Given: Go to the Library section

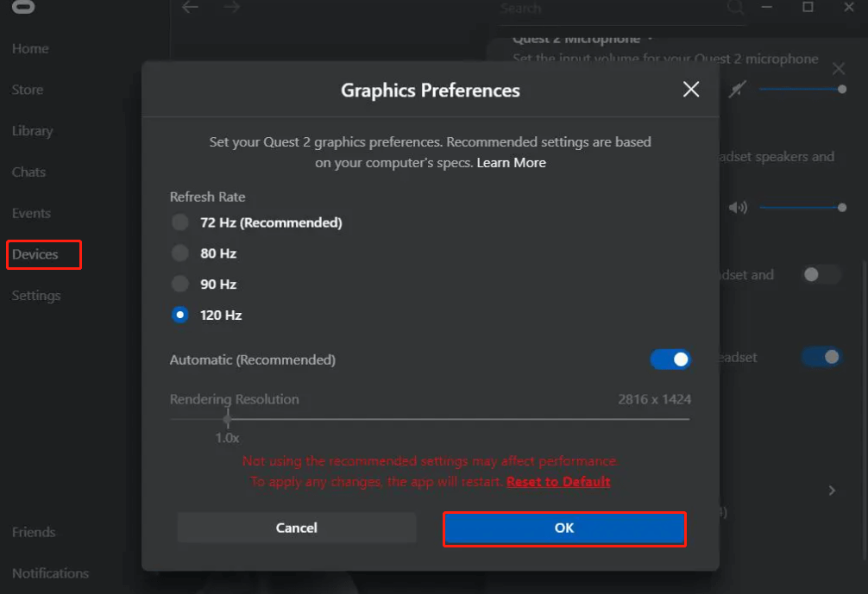Looking at the screenshot, I should point(32,131).
